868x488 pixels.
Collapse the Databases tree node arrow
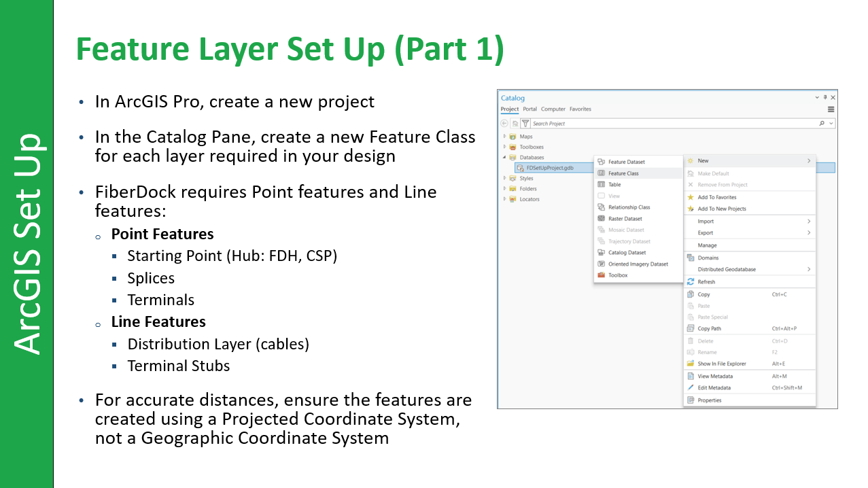(x=504, y=158)
